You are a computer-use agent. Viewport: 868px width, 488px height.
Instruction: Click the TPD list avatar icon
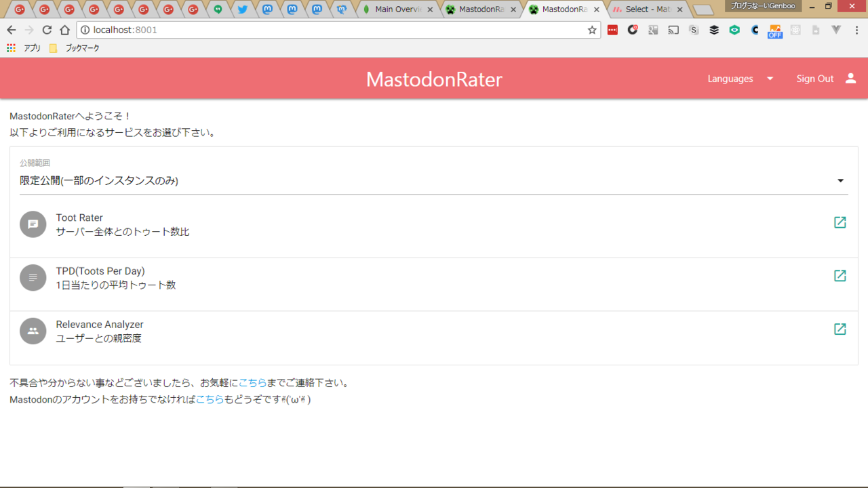pyautogui.click(x=33, y=278)
